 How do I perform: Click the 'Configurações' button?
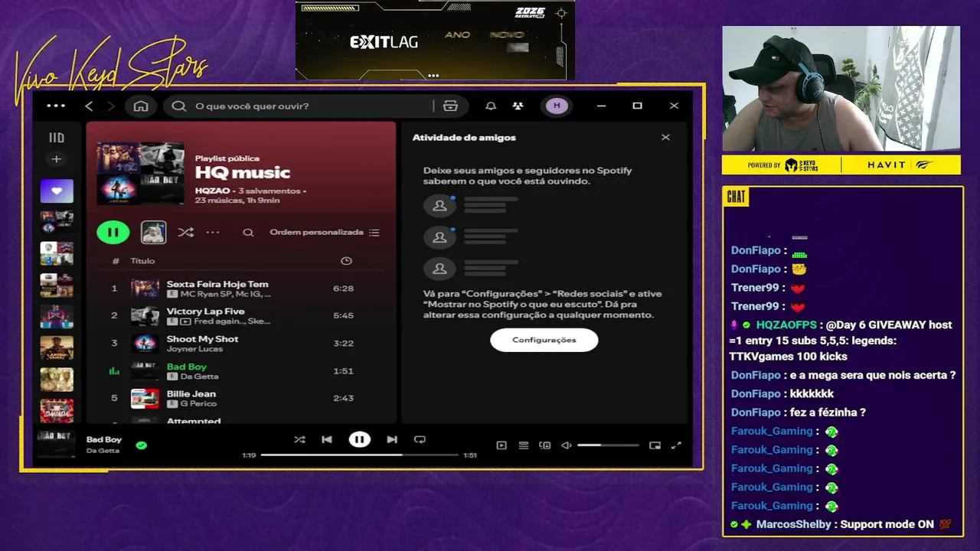(544, 340)
